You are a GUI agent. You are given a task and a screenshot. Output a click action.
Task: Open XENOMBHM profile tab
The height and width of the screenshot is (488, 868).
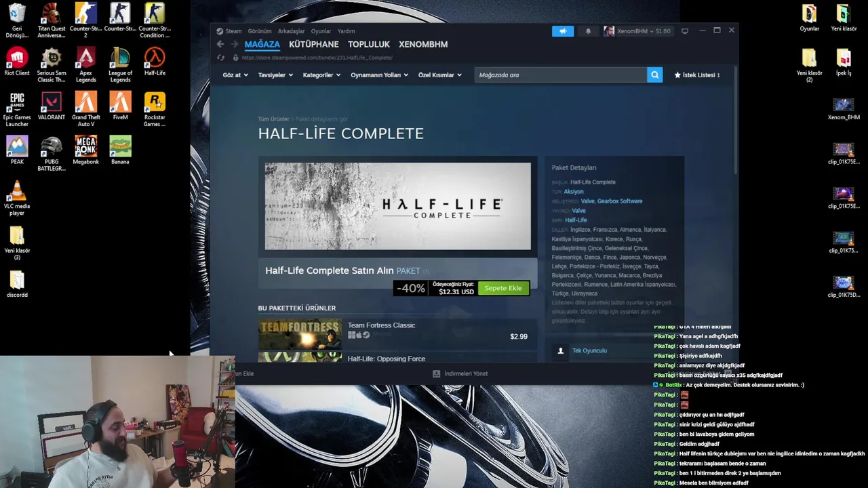click(x=423, y=44)
